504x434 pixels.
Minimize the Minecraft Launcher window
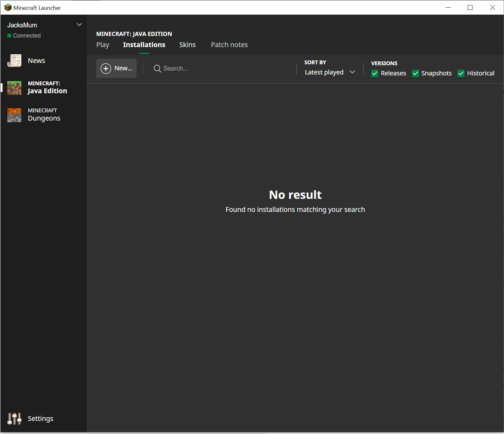(448, 7)
